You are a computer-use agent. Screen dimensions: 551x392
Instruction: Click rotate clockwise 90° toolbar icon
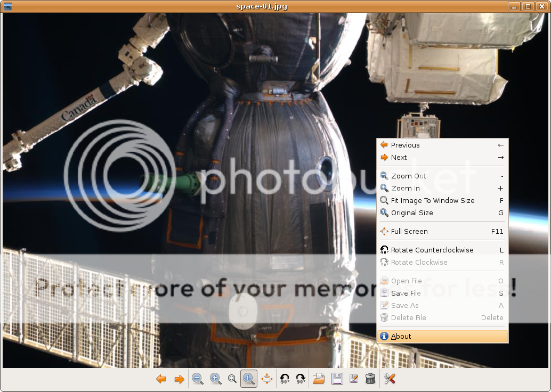click(x=301, y=379)
